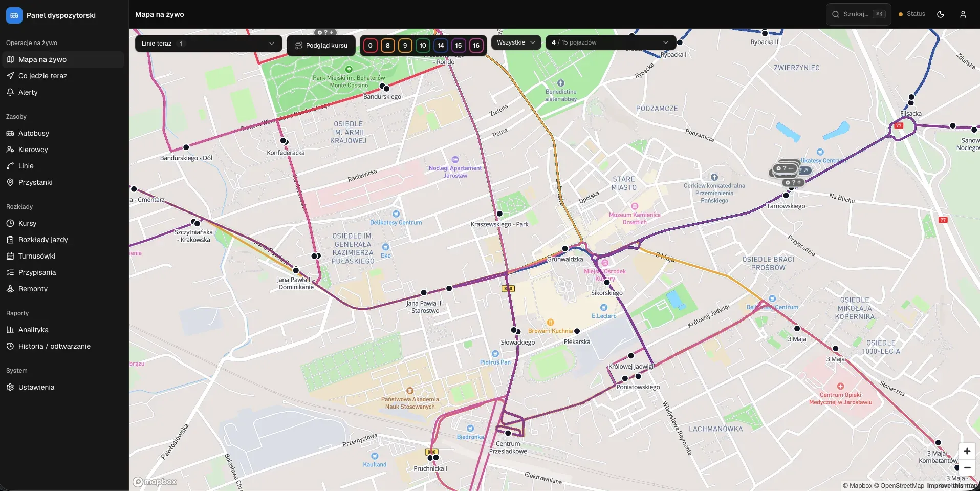Click the Improve this map link

952,486
